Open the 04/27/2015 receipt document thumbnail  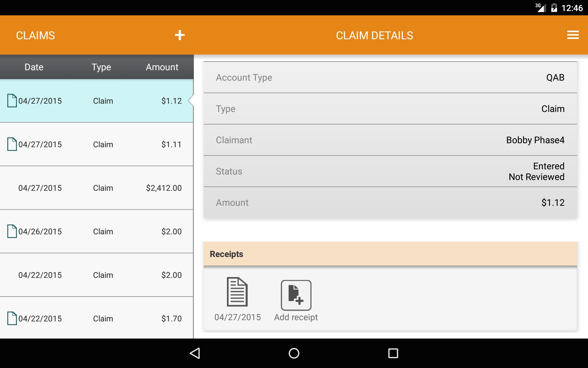(237, 292)
